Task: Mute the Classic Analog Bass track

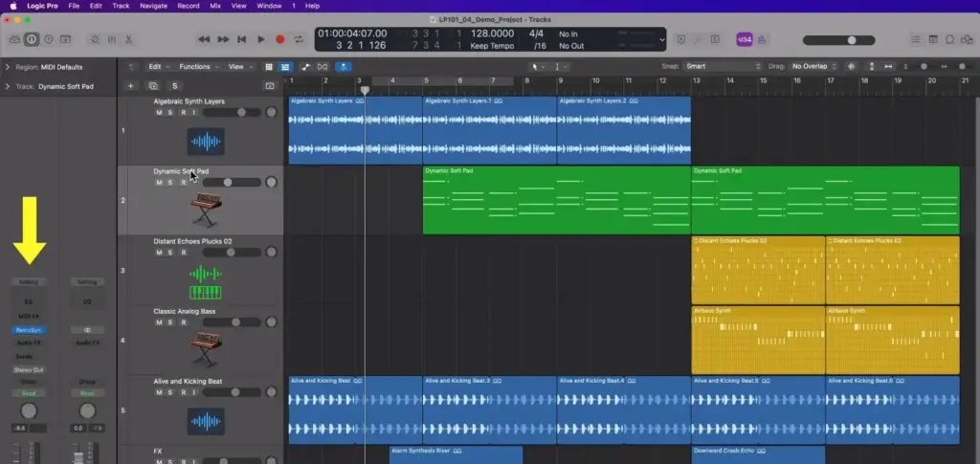Action: coord(159,322)
